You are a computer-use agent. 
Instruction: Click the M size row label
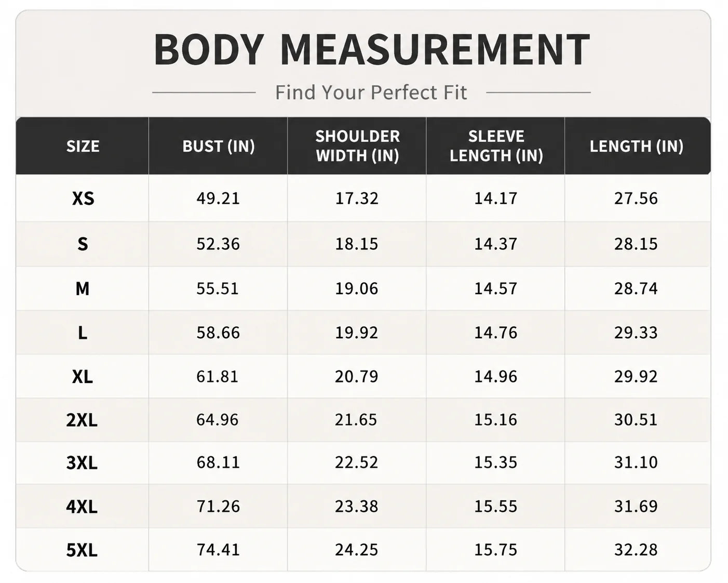[x=83, y=288]
